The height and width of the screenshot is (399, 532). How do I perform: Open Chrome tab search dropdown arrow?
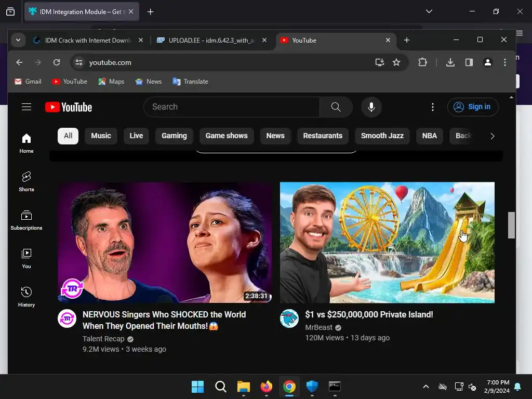18,40
